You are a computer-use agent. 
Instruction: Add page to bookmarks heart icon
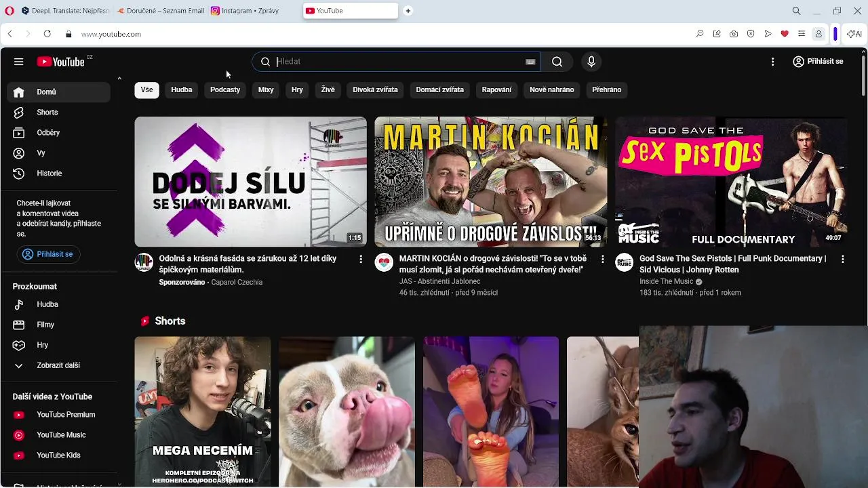point(785,34)
